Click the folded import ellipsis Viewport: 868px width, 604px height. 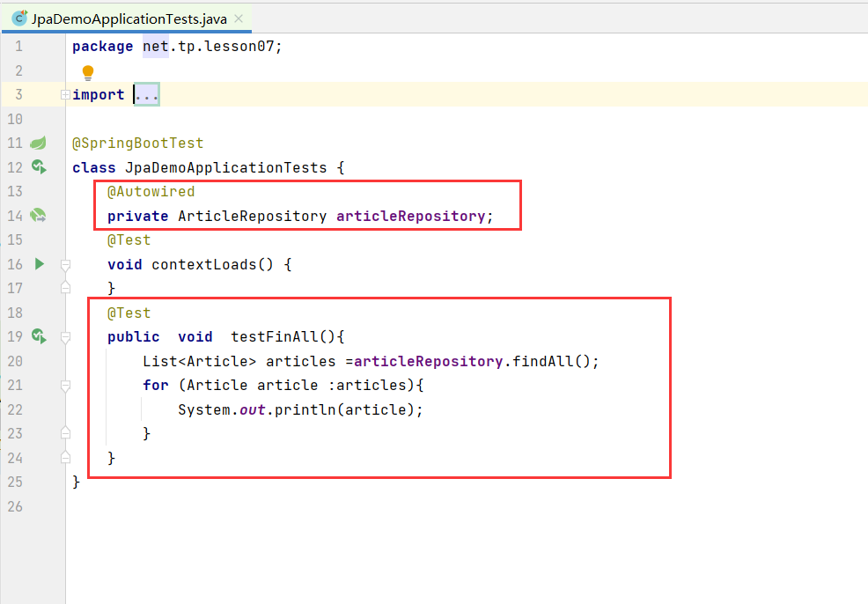click(x=147, y=95)
